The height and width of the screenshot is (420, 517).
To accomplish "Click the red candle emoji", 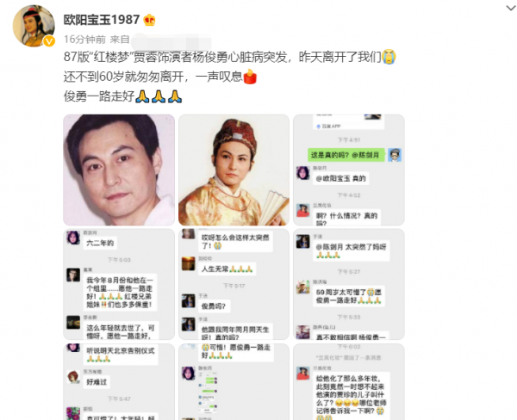I will 250,77.
